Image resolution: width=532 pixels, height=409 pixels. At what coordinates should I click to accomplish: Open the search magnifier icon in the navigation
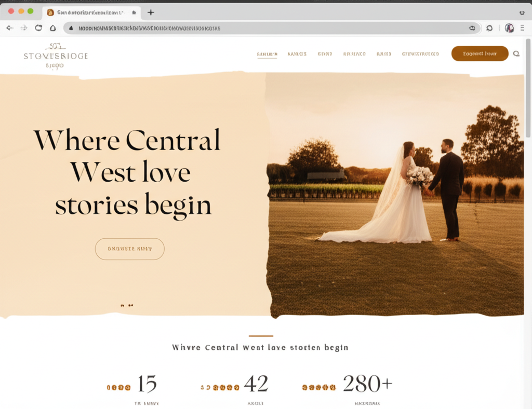[516, 53]
